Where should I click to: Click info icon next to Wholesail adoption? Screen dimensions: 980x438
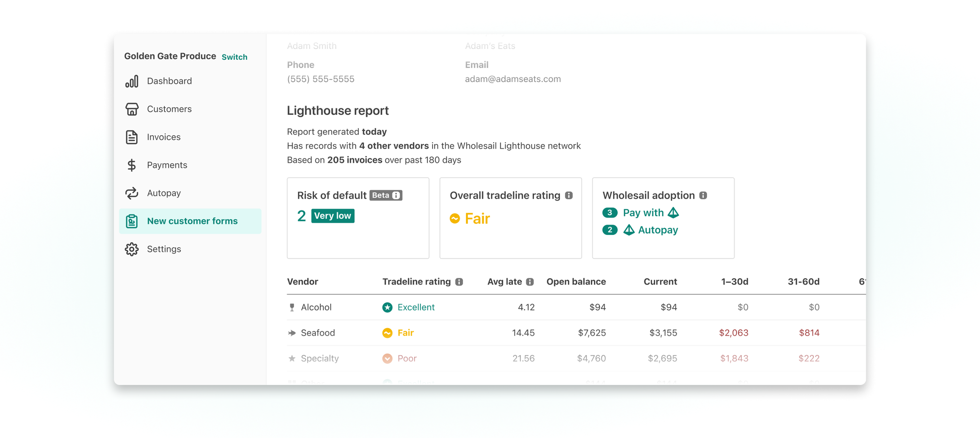(x=703, y=195)
